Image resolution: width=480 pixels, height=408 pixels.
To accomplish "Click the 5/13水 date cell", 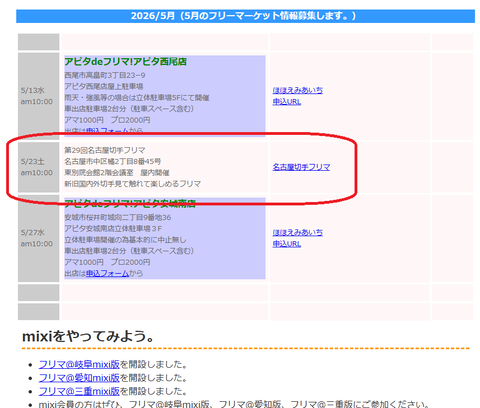I will click(39, 96).
